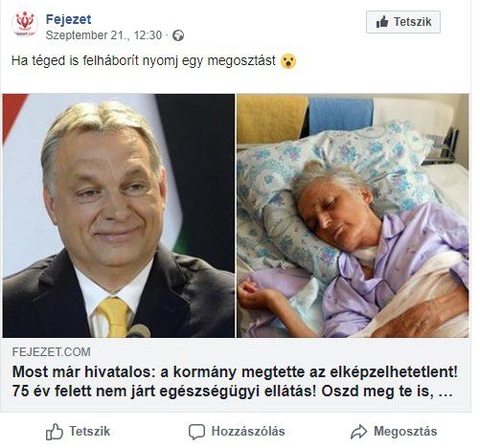Click the speech bubble comment icon
The image size is (480, 448).
[196, 432]
